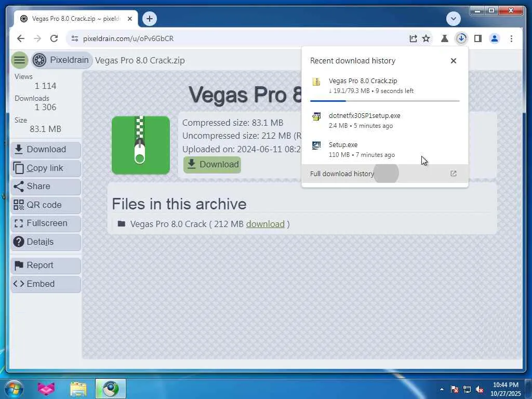
Task: Bookmark this page with the star icon
Action: click(426, 38)
